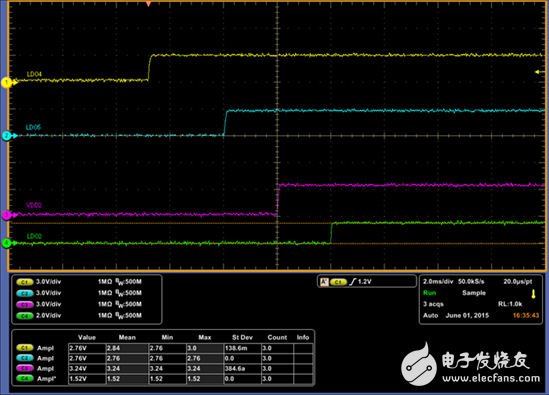Click the St Dev column header
The image size is (549, 395).
click(x=242, y=337)
